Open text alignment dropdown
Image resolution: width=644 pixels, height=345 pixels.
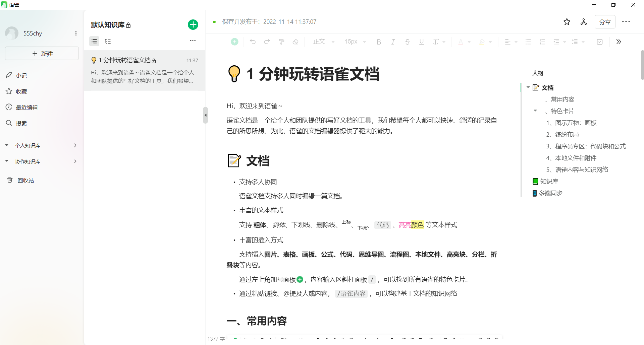point(511,42)
